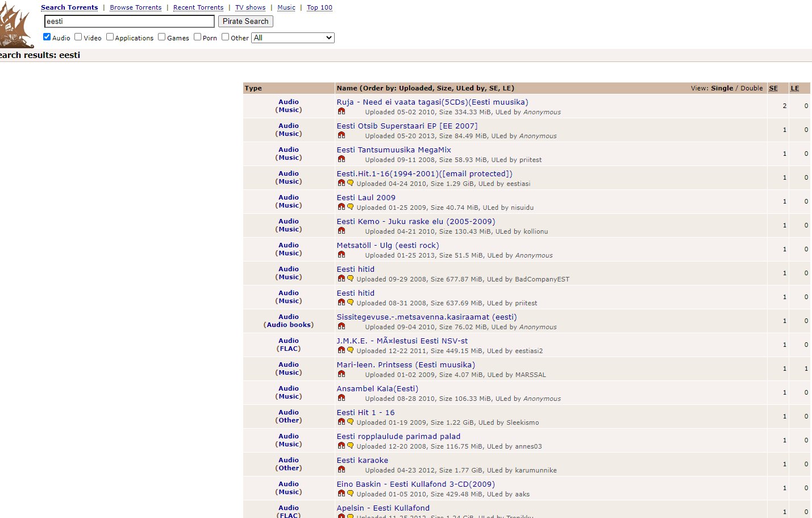Screen dimensions: 812x518
Task: Switch to Double view
Action: pos(752,88)
